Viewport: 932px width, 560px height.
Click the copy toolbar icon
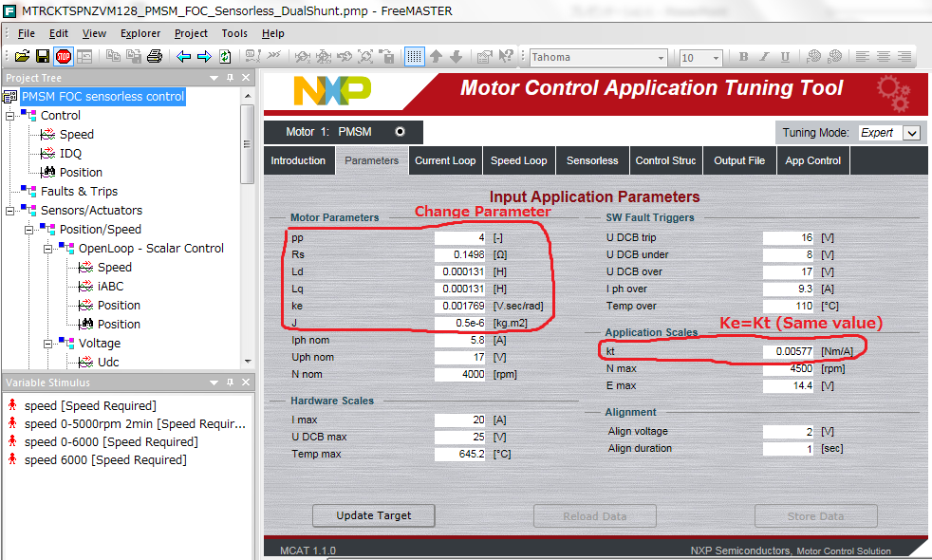113,57
